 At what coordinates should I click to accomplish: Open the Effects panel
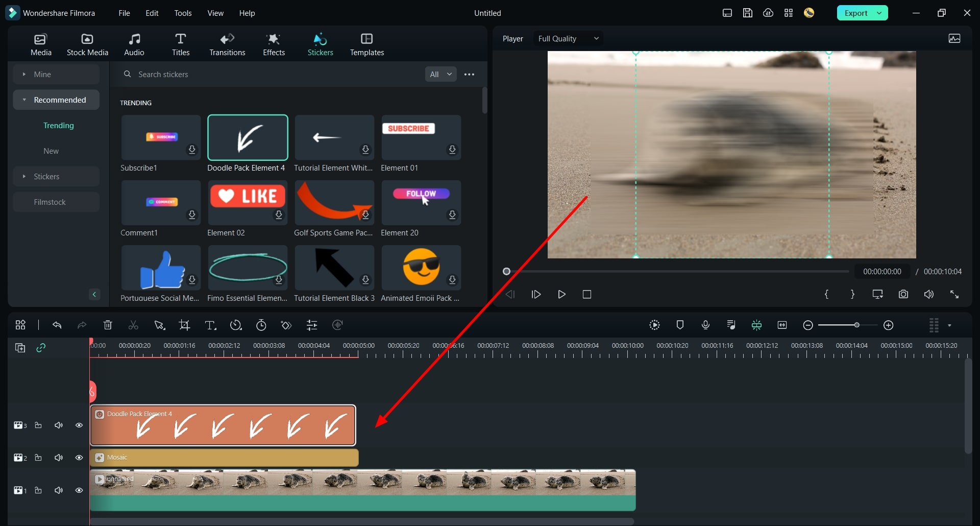274,43
